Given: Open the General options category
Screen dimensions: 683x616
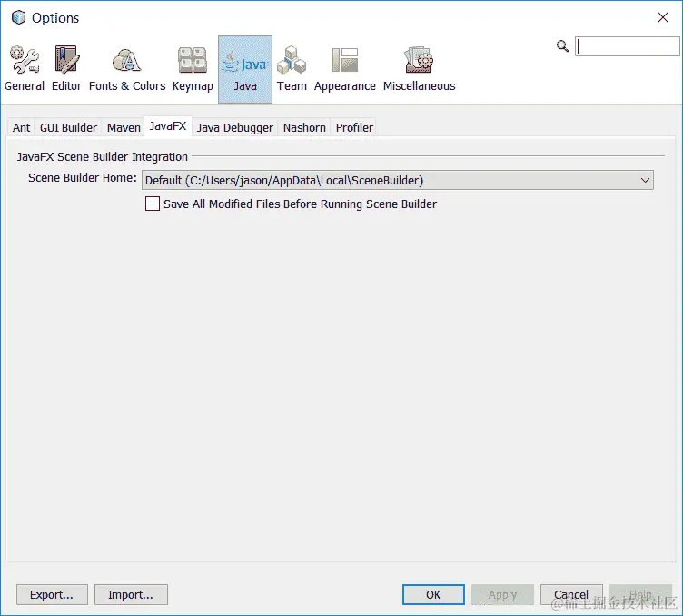Looking at the screenshot, I should coord(25,70).
